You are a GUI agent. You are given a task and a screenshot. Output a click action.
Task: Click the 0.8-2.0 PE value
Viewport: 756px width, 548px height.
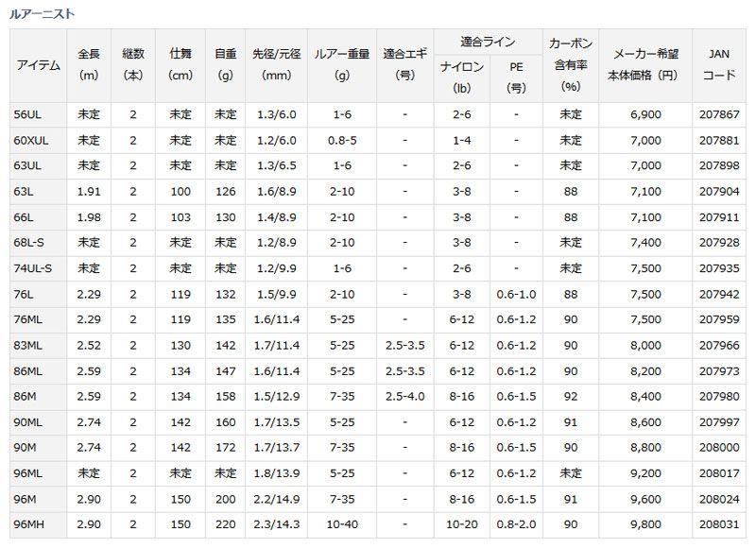coord(516,524)
